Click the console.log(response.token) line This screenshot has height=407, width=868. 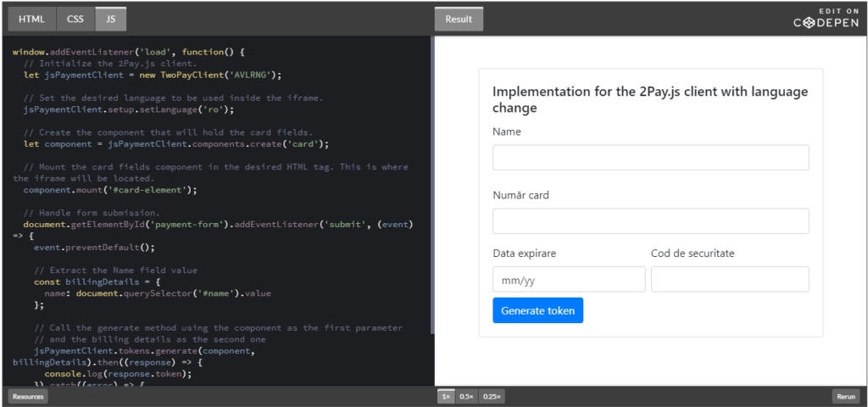(118, 374)
